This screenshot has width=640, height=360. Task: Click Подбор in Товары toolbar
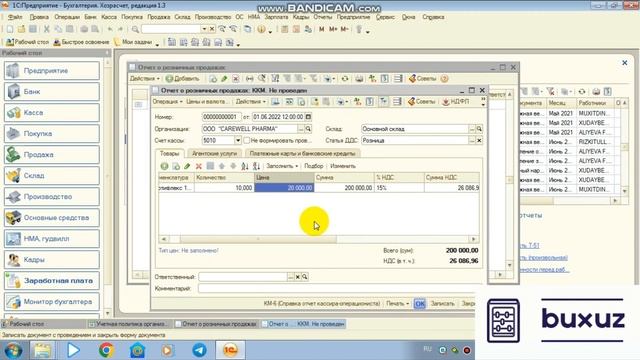pyautogui.click(x=313, y=166)
